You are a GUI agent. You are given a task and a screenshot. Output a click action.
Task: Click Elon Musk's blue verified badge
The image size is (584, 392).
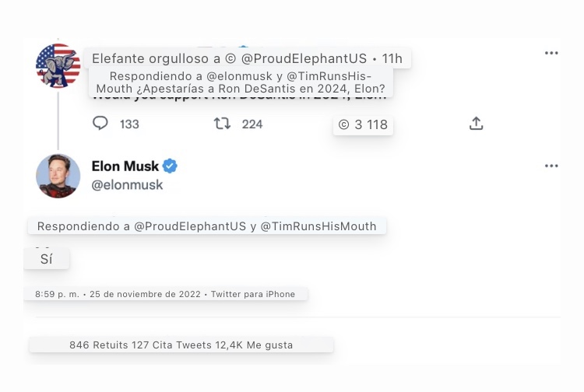point(170,166)
